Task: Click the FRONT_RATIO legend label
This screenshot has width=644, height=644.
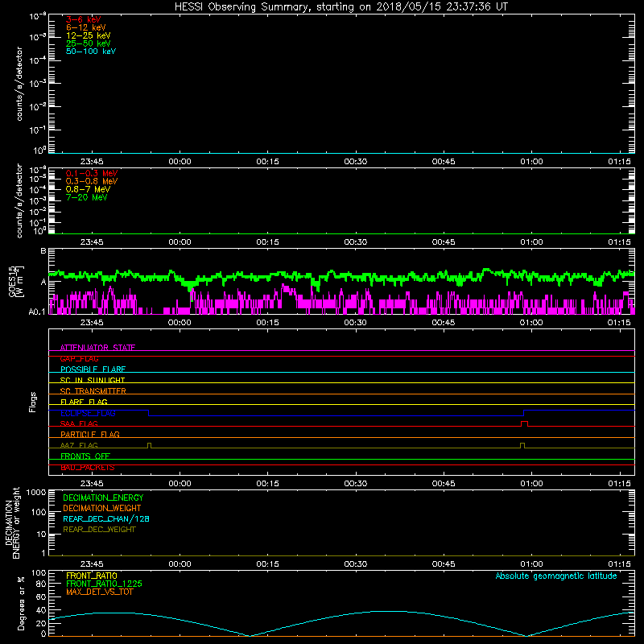Action: pos(92,576)
